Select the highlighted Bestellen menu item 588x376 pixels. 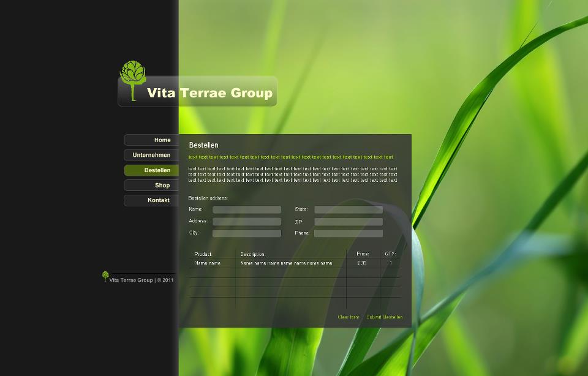[151, 170]
